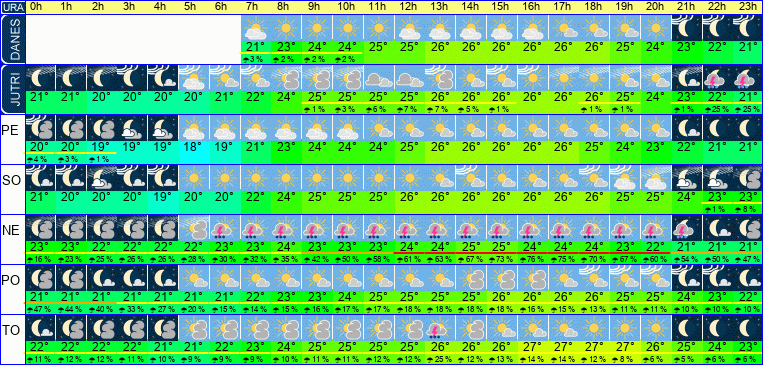Select the 26° temperature for PO 15h
This screenshot has width=763, height=365.
click(x=501, y=298)
